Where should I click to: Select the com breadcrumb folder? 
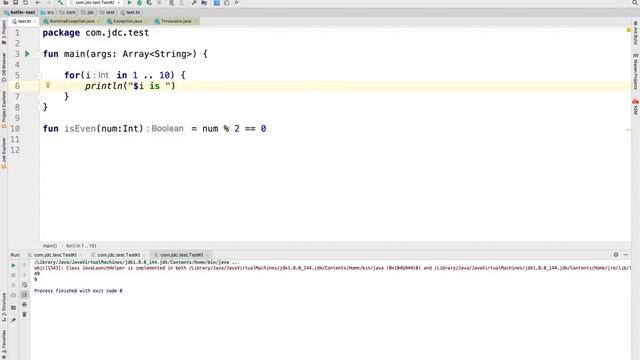[x=68, y=12]
